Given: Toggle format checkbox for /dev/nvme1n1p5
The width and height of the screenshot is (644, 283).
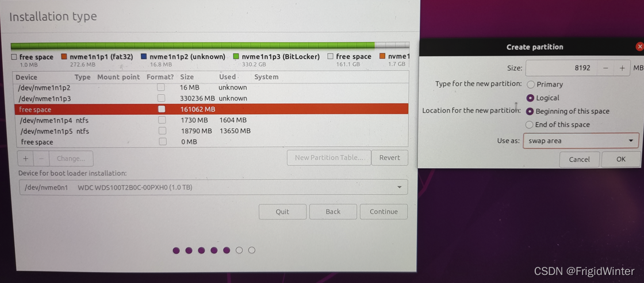Looking at the screenshot, I should tap(163, 131).
